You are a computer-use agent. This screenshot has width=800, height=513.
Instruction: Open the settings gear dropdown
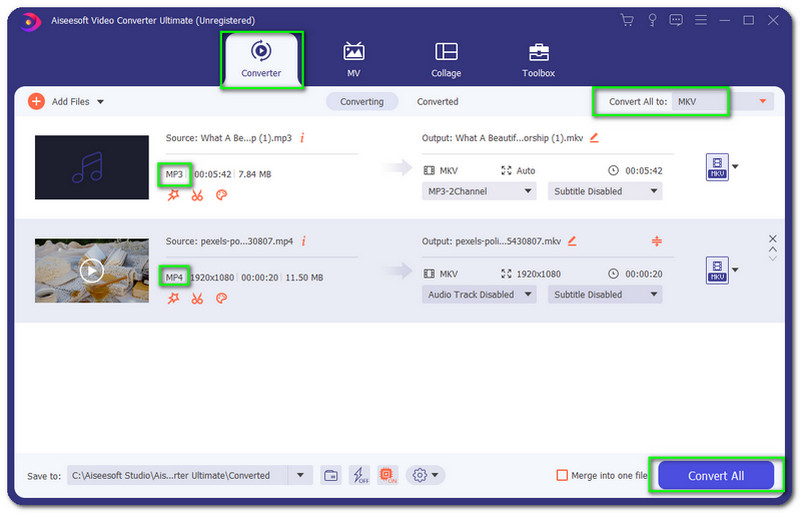point(425,475)
